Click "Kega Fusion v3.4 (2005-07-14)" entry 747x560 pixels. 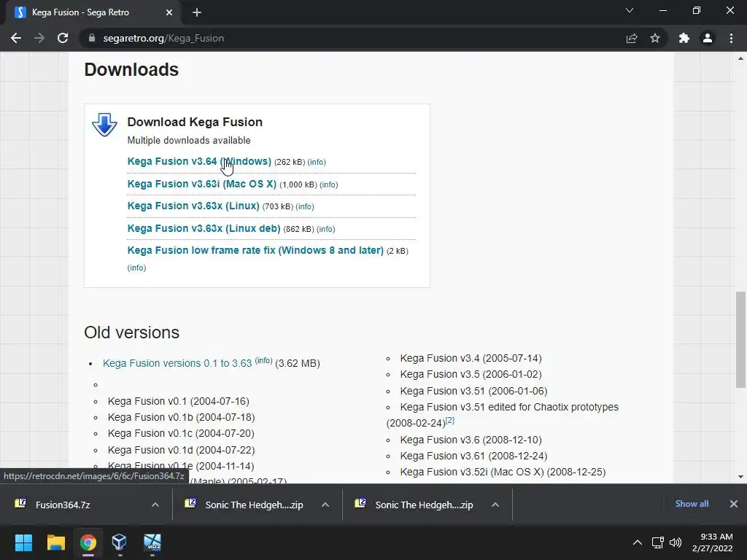pos(471,358)
